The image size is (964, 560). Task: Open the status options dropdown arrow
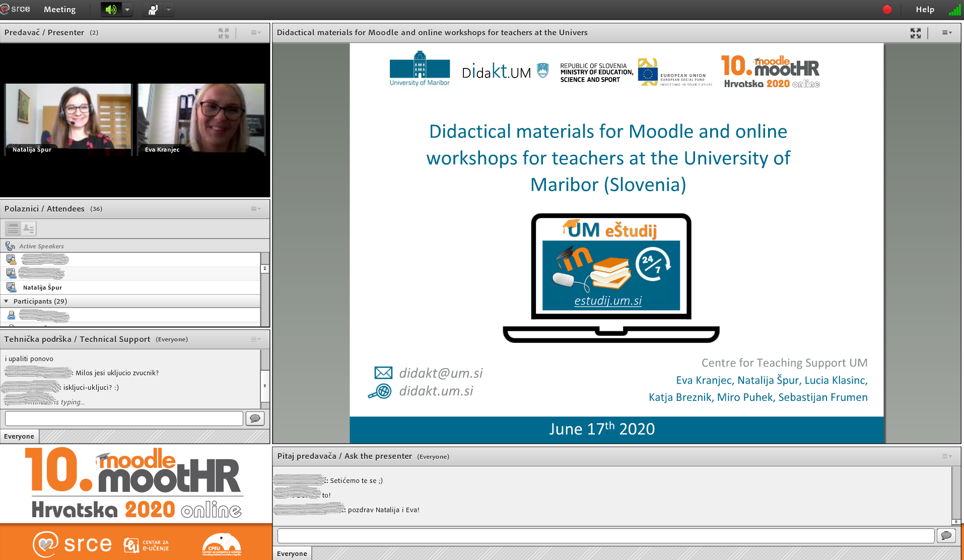tap(169, 9)
